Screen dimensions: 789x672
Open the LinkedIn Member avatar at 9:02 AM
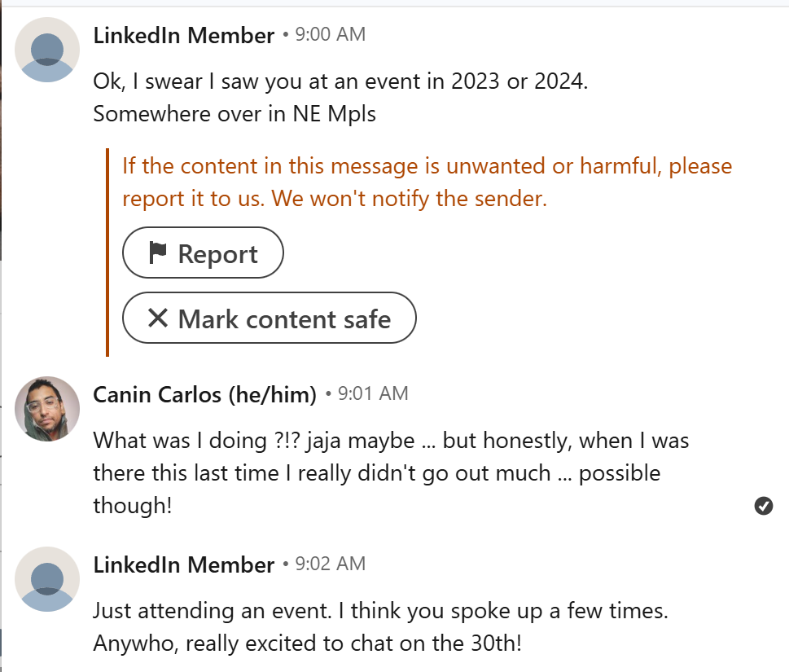point(47,579)
